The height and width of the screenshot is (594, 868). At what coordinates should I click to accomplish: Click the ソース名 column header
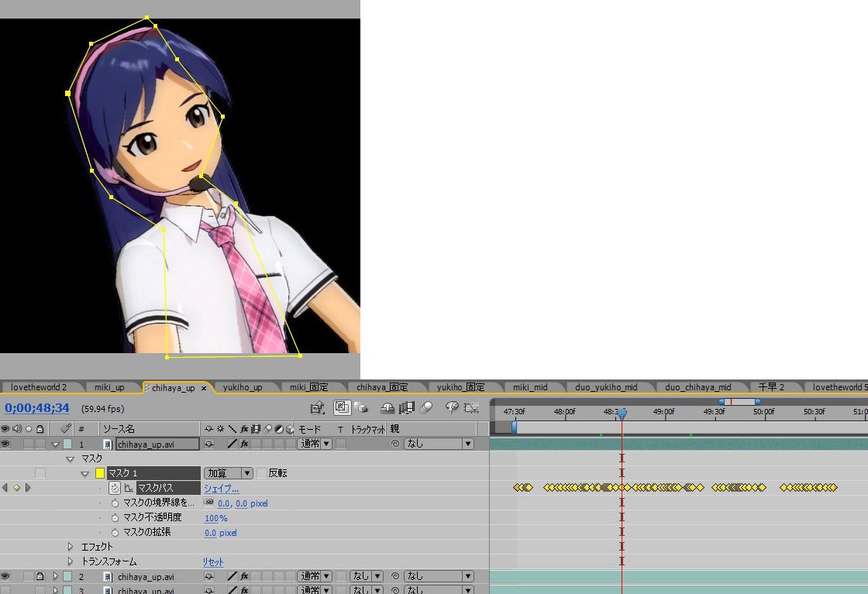119,428
